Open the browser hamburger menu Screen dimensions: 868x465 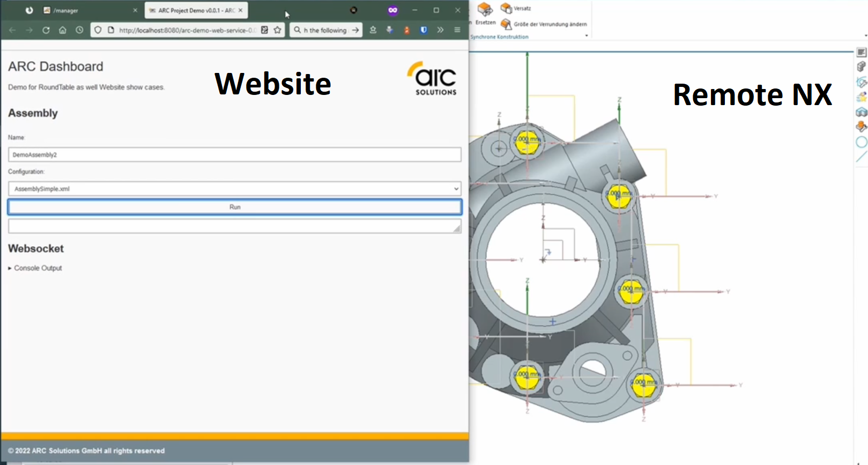457,30
